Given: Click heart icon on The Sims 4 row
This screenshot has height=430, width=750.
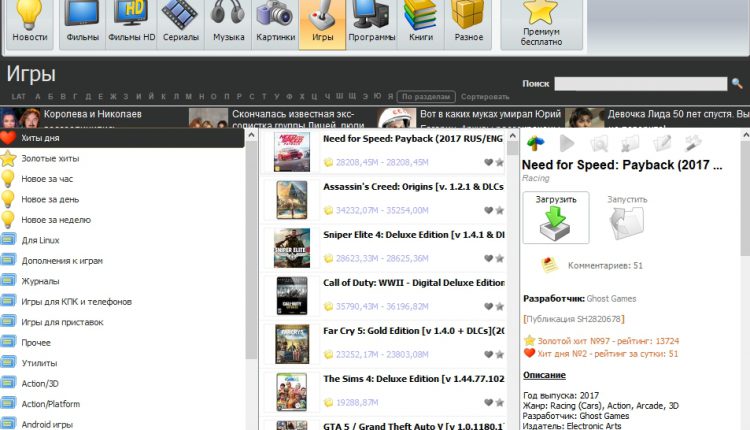Looking at the screenshot, I should coord(488,403).
